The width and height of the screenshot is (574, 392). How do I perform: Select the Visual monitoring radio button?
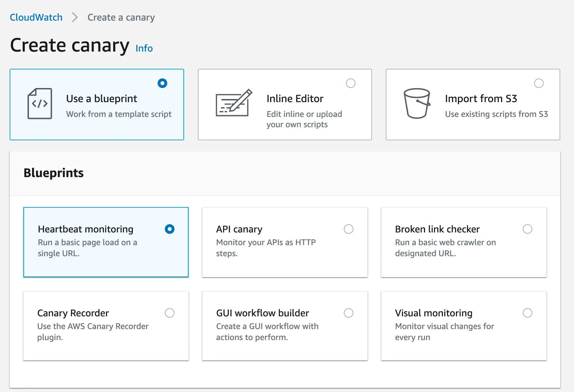tap(527, 313)
